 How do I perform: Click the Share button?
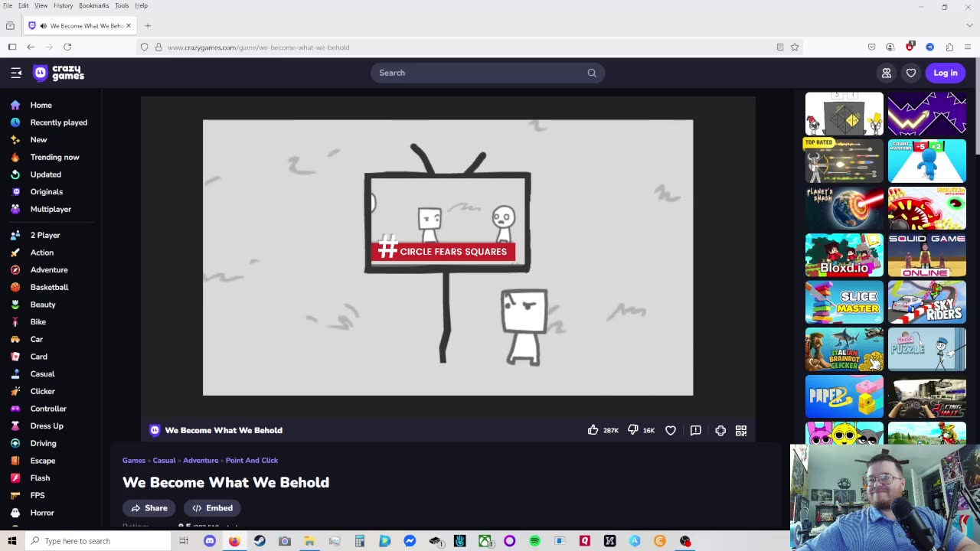coord(149,508)
